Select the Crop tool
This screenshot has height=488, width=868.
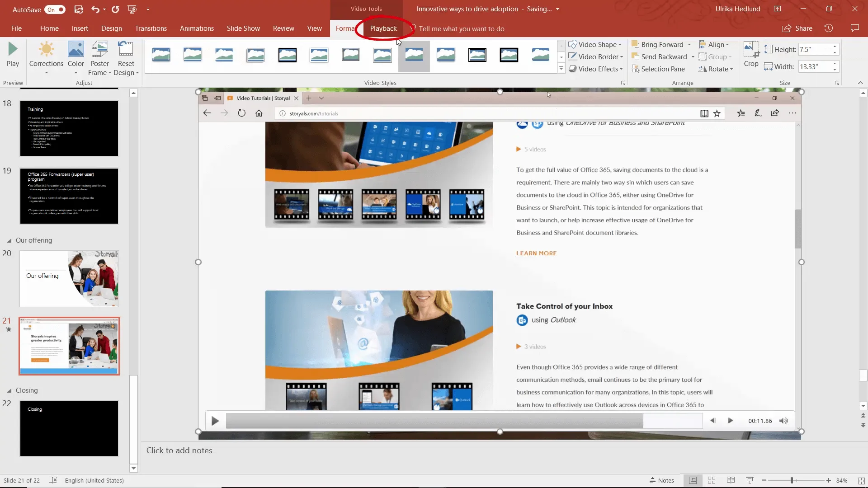point(751,55)
